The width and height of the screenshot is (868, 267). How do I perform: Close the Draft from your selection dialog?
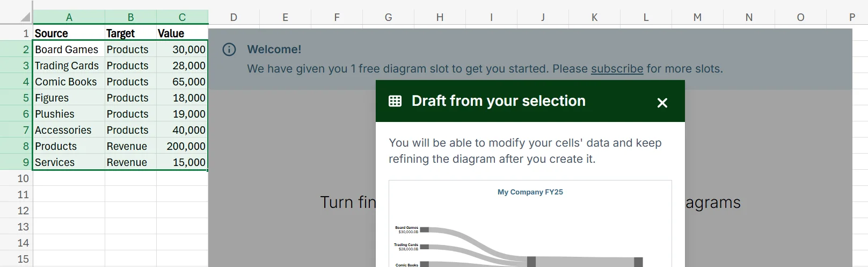[x=662, y=103]
